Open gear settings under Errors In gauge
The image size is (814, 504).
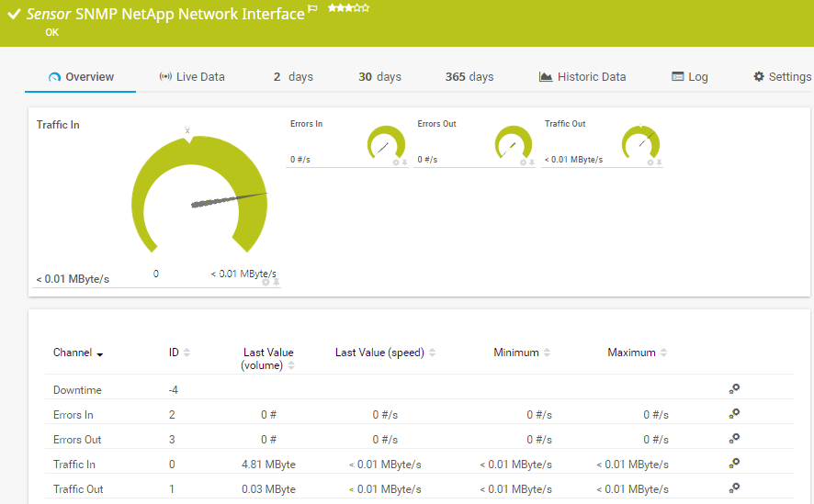[396, 162]
